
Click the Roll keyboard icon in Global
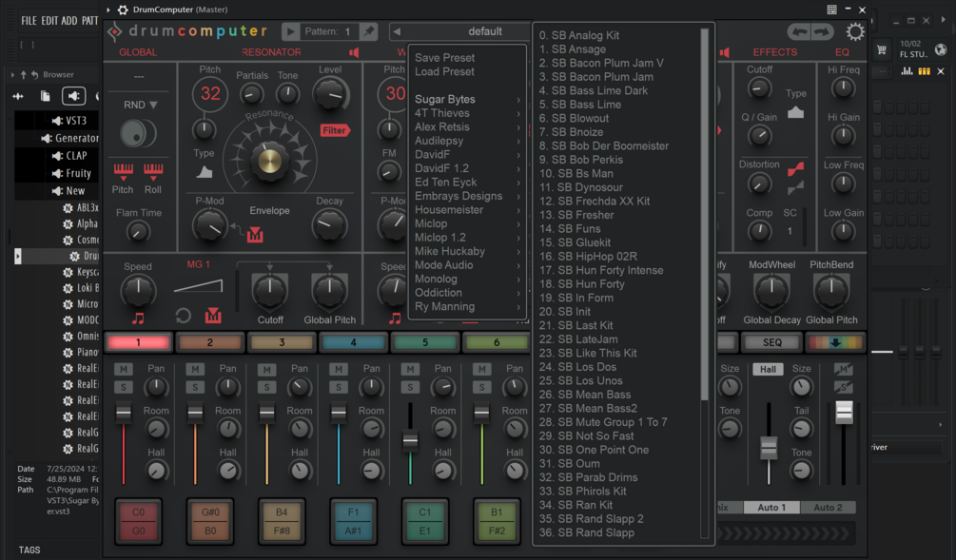(x=153, y=171)
